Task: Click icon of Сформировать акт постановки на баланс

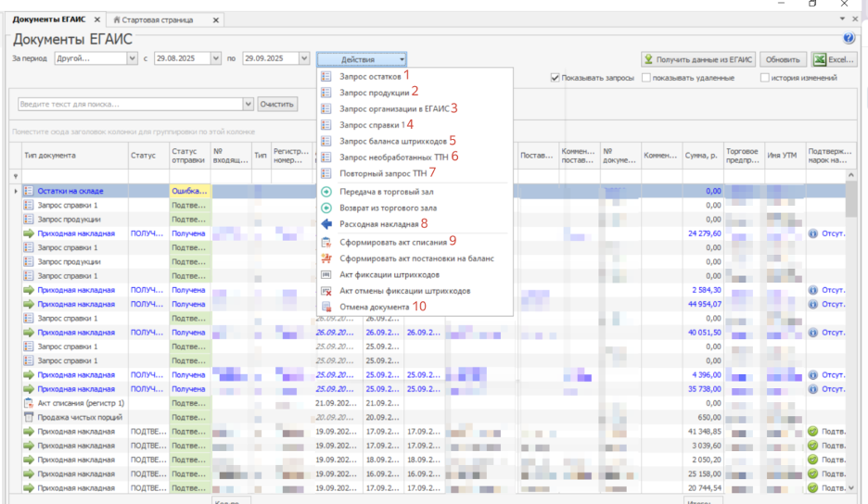Action: pos(326,258)
